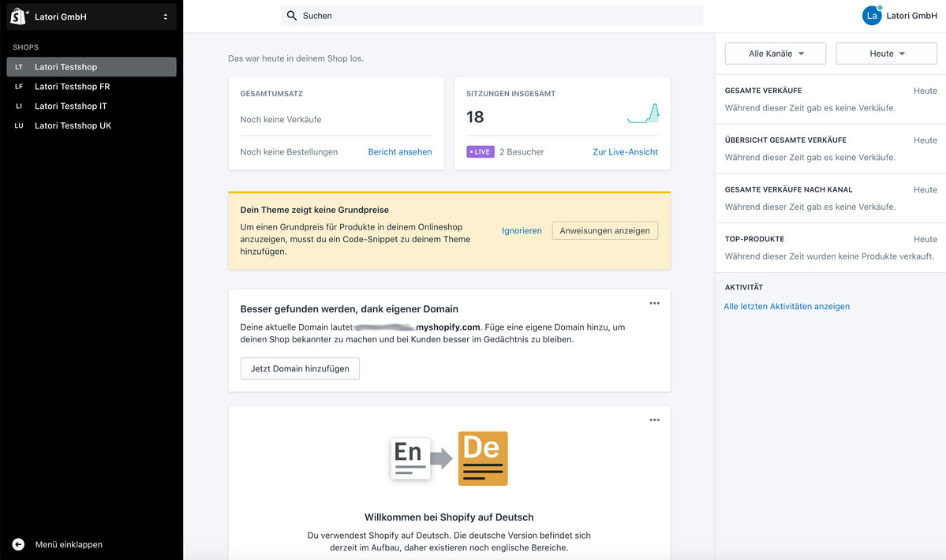Click Heute label beside TOP-PRODUKTE

click(925, 239)
